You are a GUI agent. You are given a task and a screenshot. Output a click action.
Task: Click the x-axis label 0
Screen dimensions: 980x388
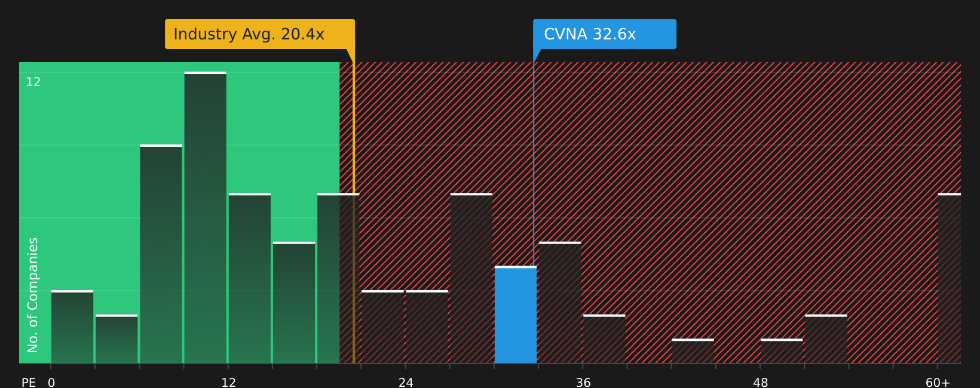pyautogui.click(x=51, y=383)
